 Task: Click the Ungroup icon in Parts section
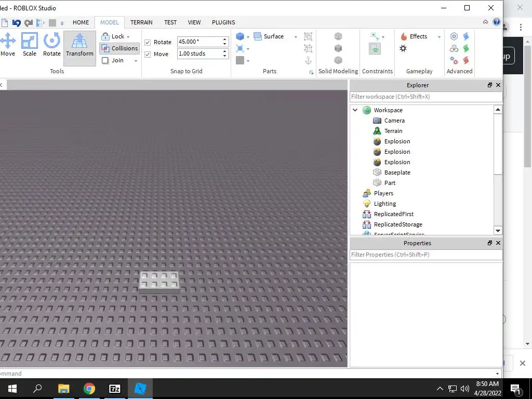coord(308,48)
